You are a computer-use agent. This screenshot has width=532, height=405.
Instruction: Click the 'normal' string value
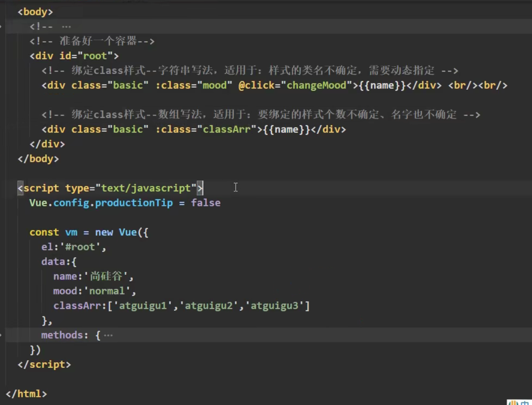[107, 291]
